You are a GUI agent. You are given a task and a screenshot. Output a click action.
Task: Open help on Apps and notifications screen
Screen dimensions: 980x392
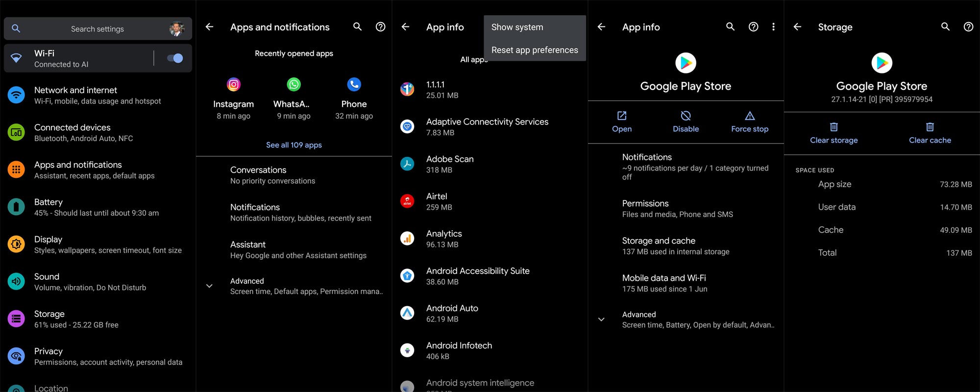pyautogui.click(x=380, y=27)
